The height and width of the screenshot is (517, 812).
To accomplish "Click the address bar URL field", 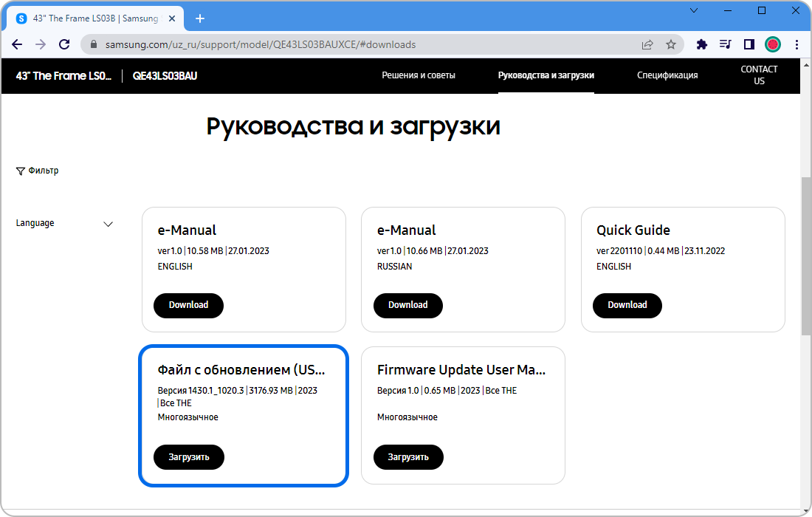I will point(354,44).
